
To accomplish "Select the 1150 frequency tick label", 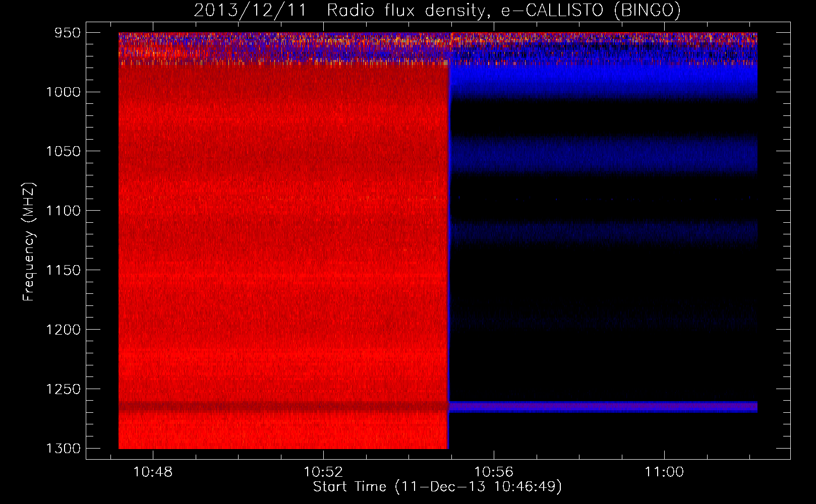I will tap(63, 270).
